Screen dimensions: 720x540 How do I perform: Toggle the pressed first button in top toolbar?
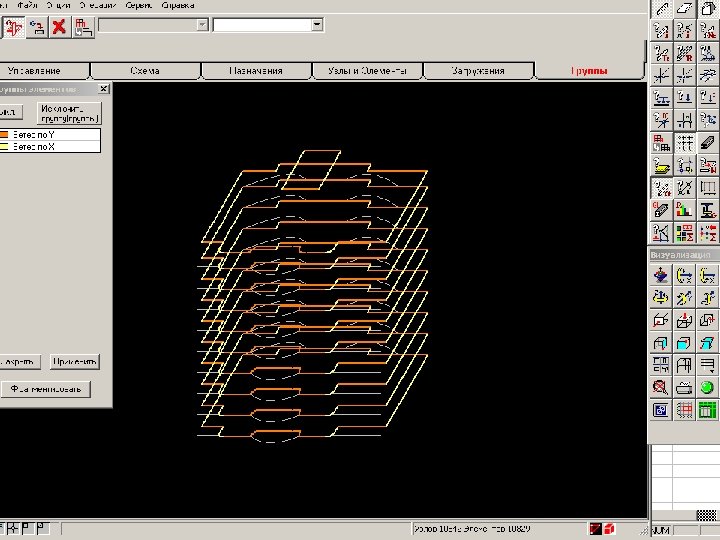(14, 27)
